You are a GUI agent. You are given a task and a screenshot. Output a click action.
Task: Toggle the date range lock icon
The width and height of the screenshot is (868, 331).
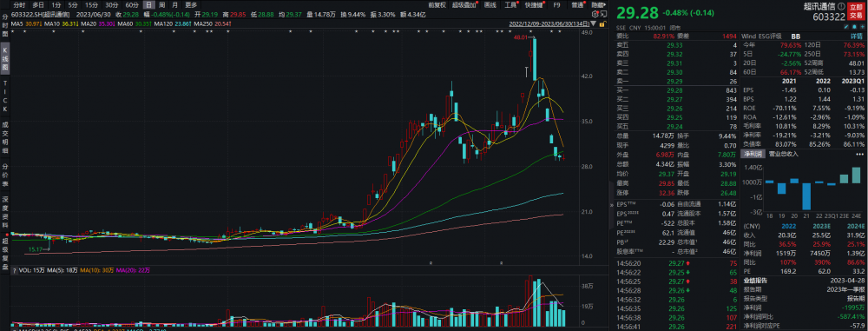(602, 23)
